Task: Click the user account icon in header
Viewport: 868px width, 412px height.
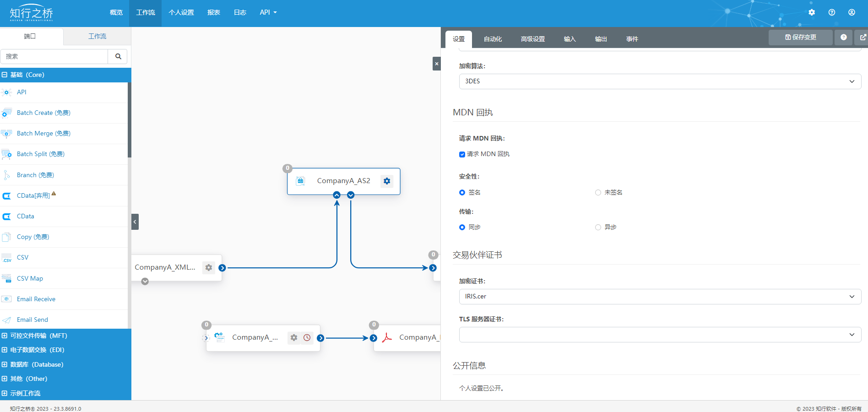Action: (x=852, y=12)
